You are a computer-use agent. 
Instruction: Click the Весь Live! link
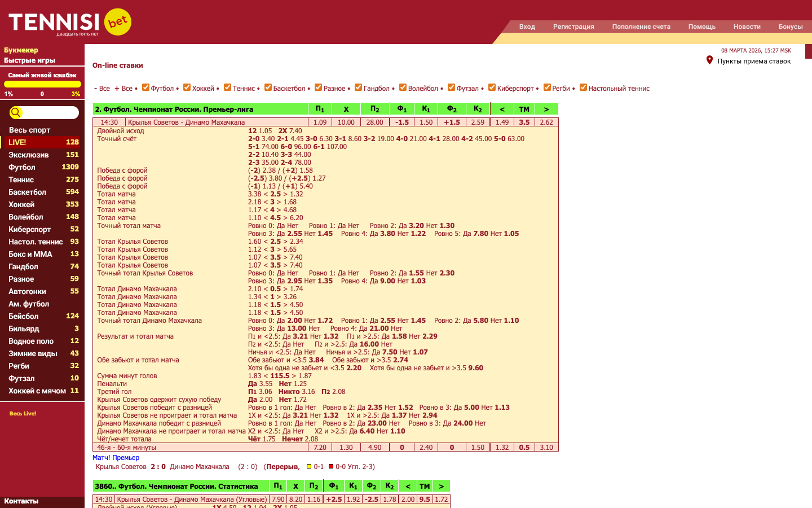(x=23, y=414)
